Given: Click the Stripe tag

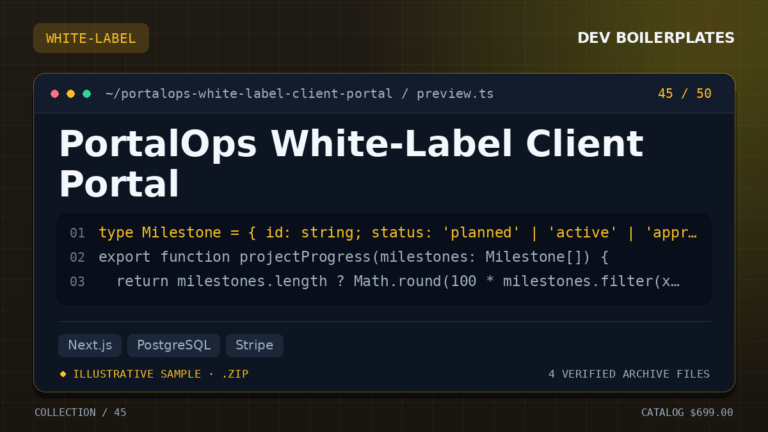Looking at the screenshot, I should click(254, 345).
